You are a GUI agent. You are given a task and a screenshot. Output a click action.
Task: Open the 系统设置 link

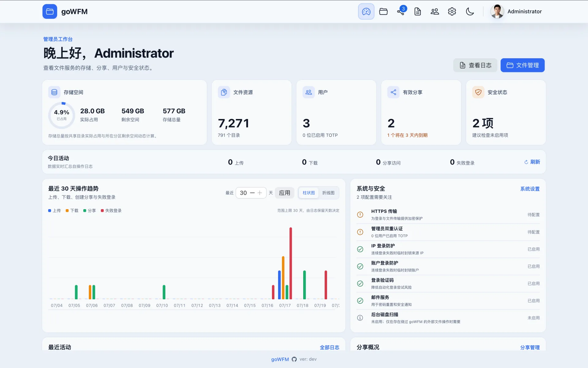[x=530, y=189]
